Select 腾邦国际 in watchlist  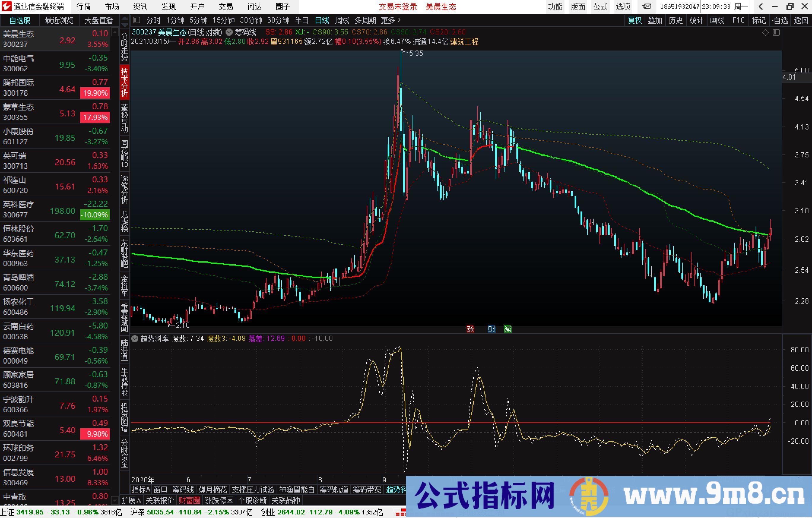[55, 87]
